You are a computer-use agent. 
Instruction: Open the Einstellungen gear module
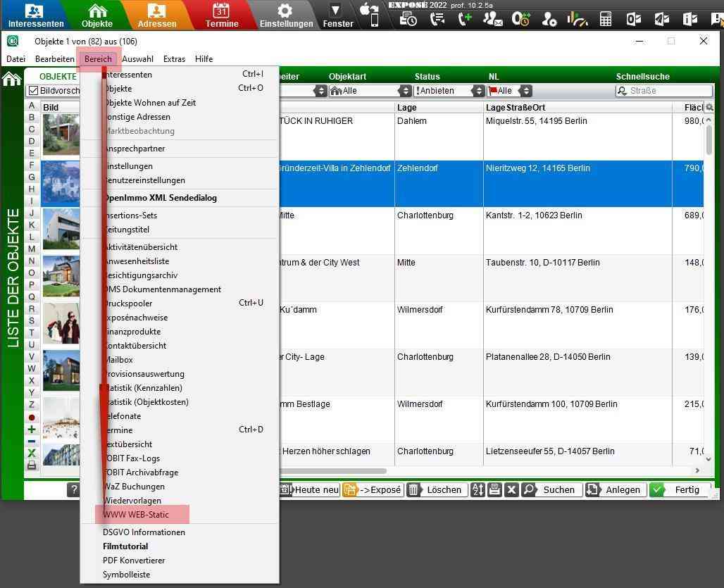point(285,15)
